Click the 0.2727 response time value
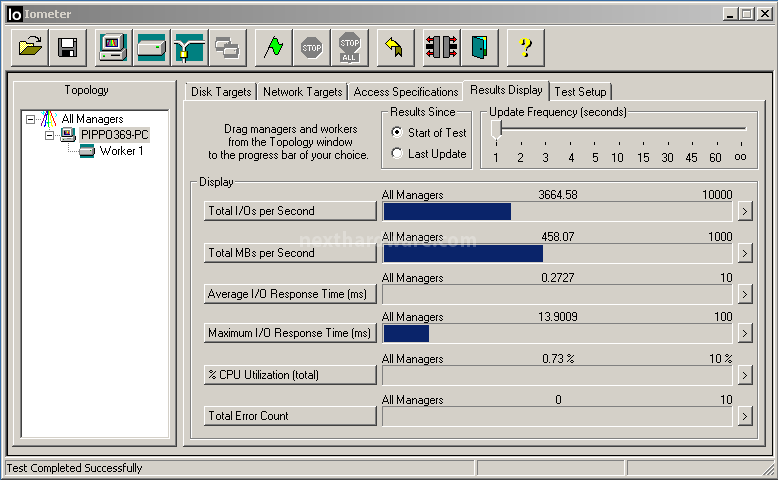778x480 pixels. click(x=558, y=277)
